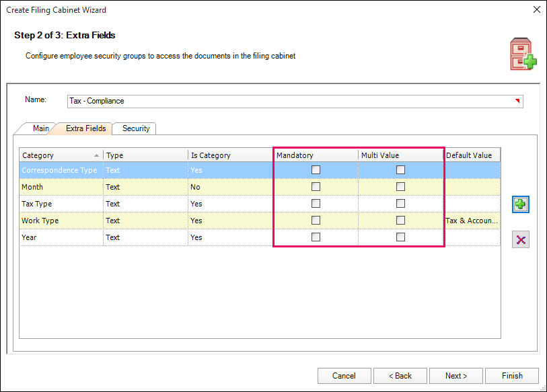Switch to the Main tab
The width and height of the screenshot is (547, 392).
[x=40, y=128]
